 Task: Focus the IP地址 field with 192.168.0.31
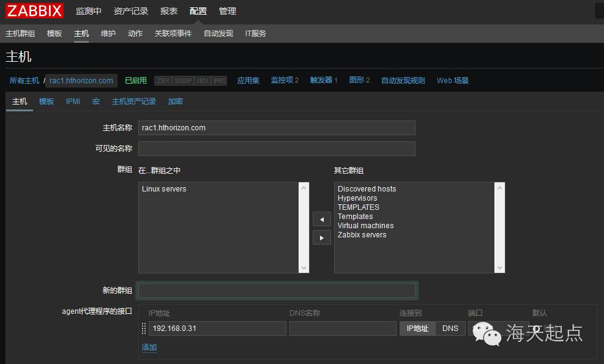pyautogui.click(x=217, y=329)
